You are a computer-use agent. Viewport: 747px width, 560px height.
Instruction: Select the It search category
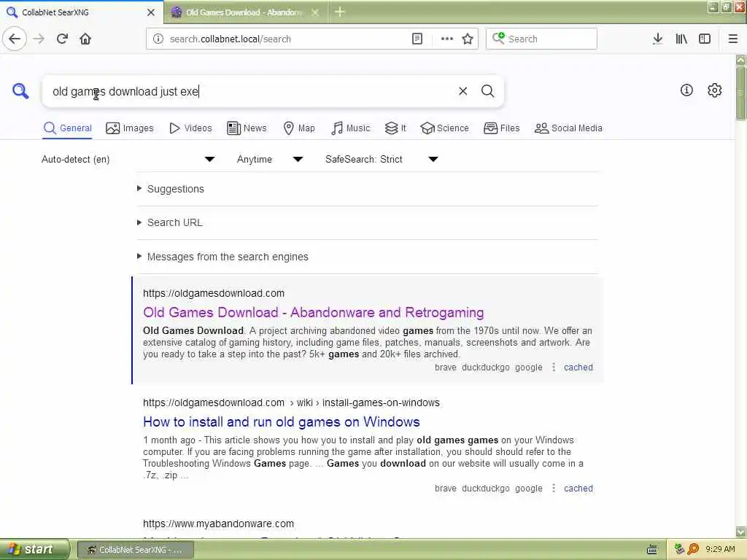pyautogui.click(x=395, y=128)
